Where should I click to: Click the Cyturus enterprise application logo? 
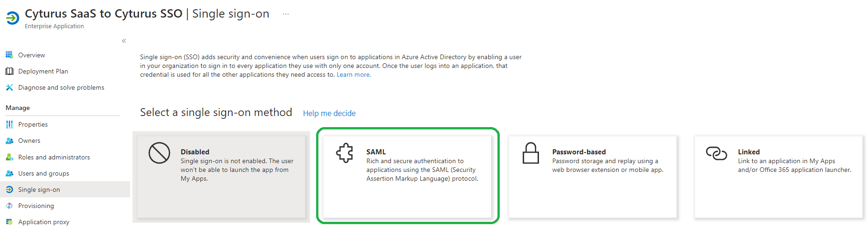[12, 18]
